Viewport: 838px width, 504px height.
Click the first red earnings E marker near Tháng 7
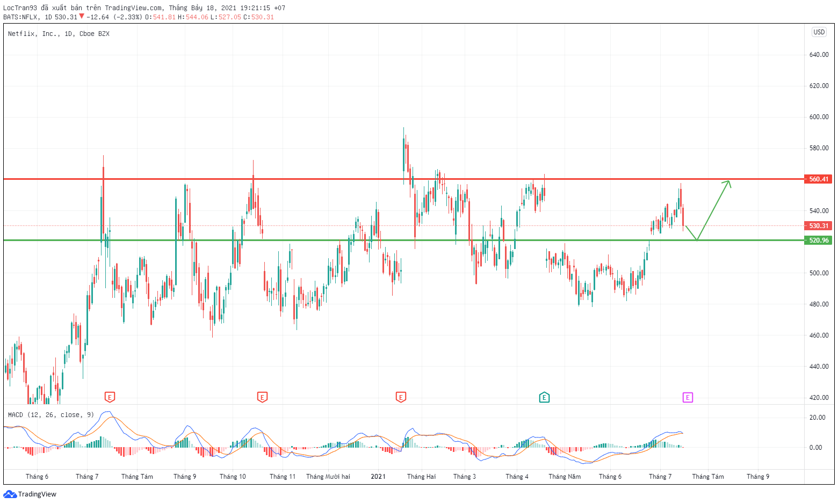tap(110, 397)
